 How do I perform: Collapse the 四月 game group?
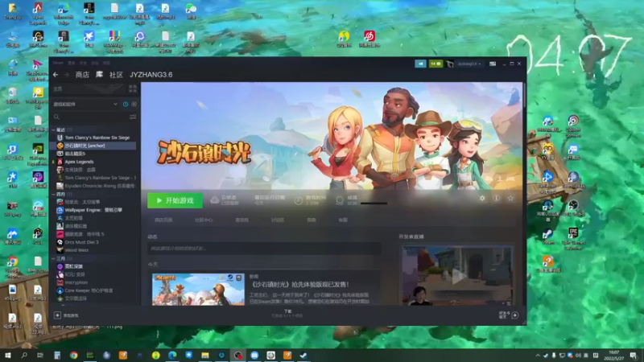(53, 194)
